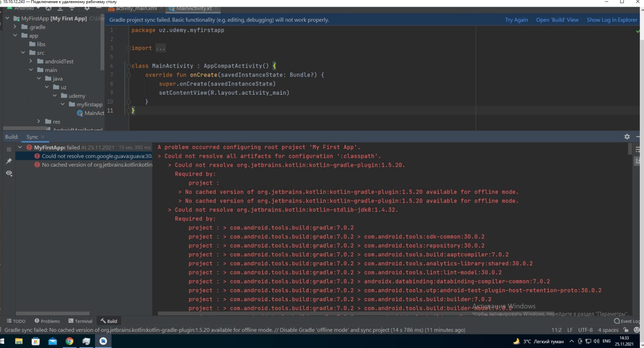Screen dimensions: 644x348
Task: Open the Problems tool window
Action: 47,321
